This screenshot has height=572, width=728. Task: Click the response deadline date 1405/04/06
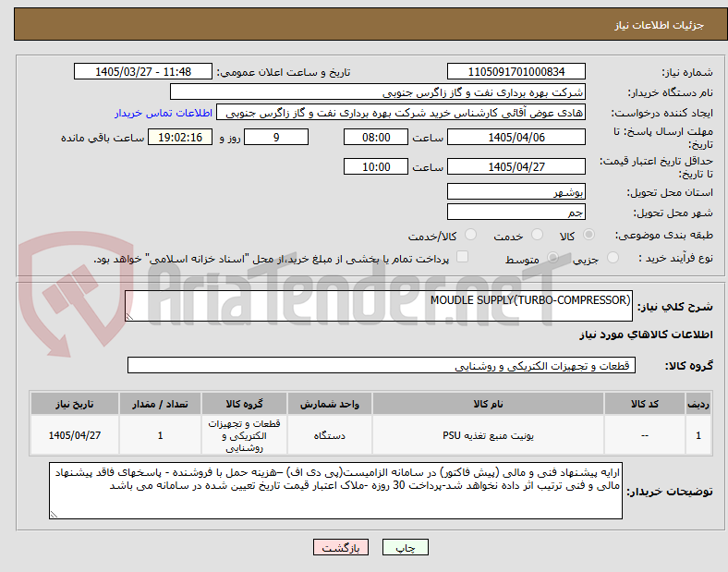516,138
